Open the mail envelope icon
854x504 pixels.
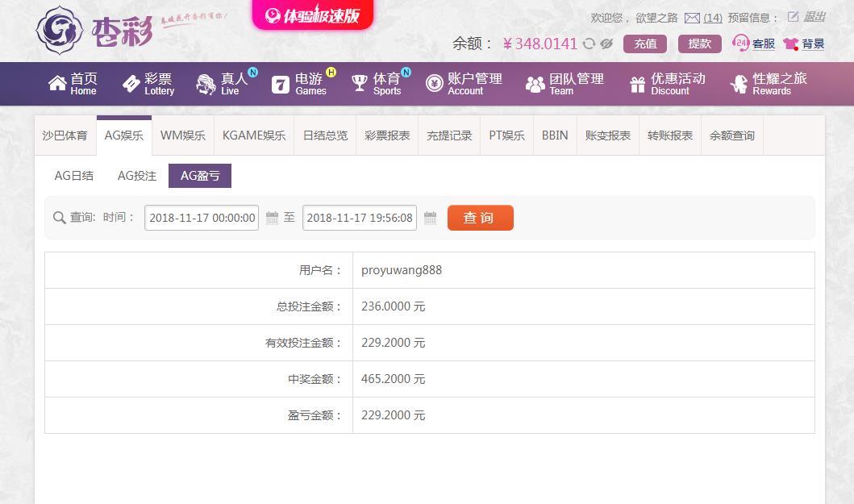tap(692, 18)
